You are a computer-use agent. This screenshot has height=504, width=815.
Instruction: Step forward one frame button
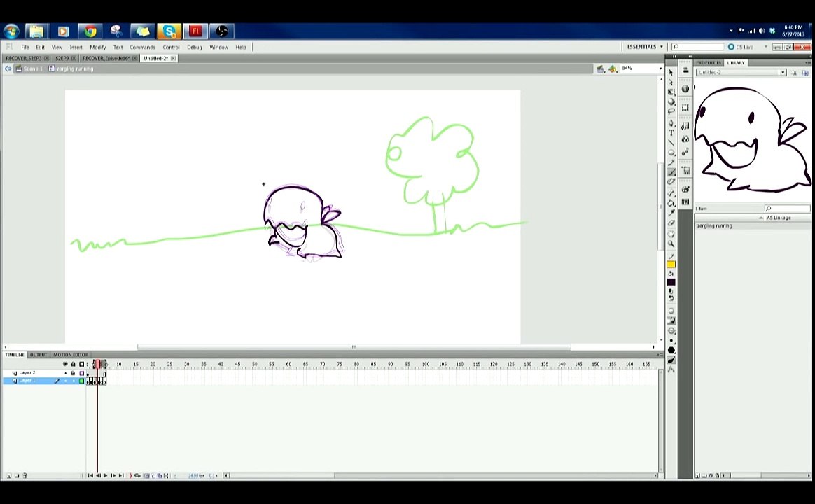tap(113, 475)
